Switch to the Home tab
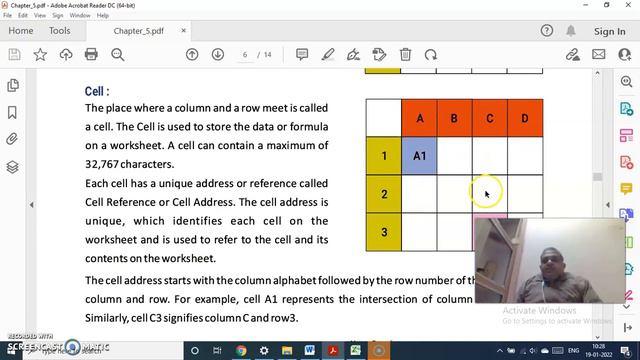The width and height of the screenshot is (640, 360). click(x=21, y=31)
